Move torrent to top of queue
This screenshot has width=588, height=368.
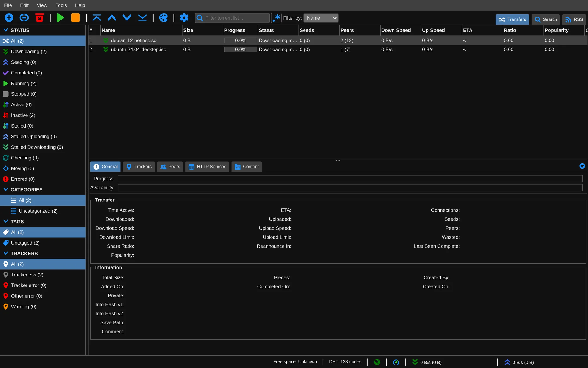point(97,18)
